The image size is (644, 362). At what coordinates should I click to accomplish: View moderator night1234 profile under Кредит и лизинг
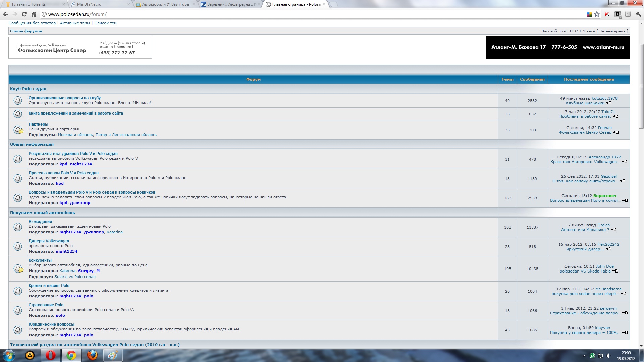(70, 296)
